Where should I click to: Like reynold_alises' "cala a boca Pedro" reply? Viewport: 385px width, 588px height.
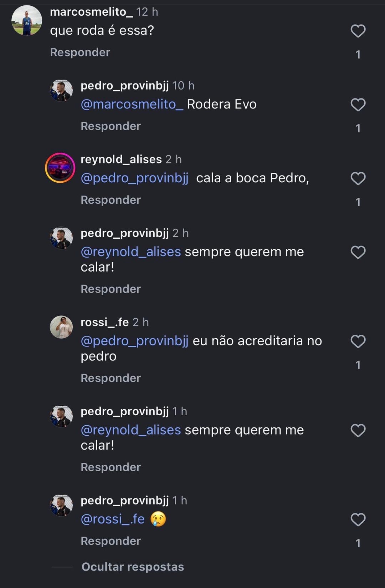click(x=358, y=179)
